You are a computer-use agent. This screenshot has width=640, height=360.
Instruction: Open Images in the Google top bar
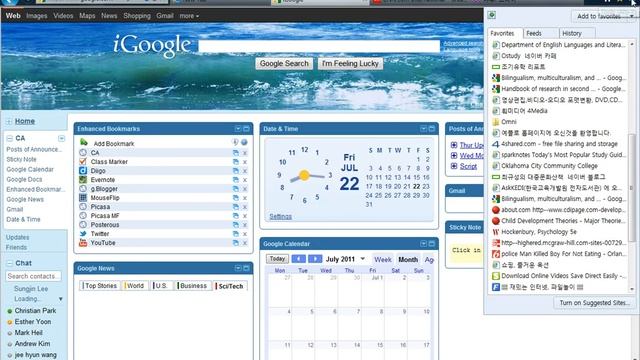(x=37, y=16)
